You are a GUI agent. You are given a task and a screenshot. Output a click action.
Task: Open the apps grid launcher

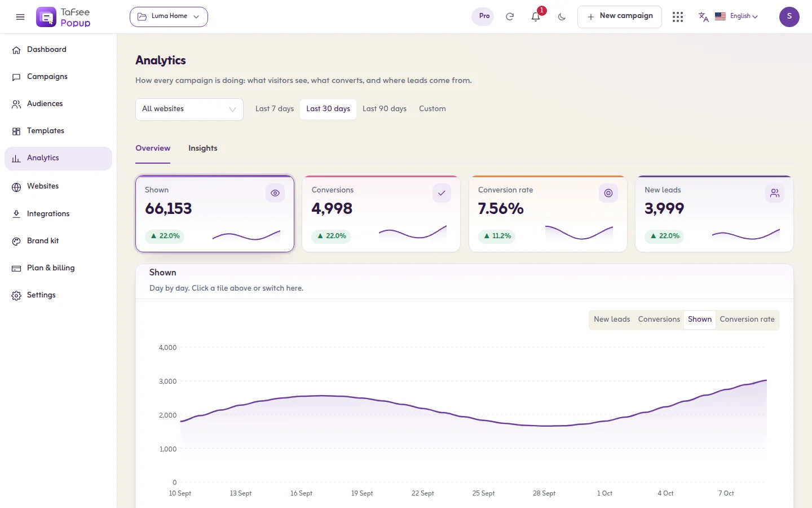click(x=678, y=17)
